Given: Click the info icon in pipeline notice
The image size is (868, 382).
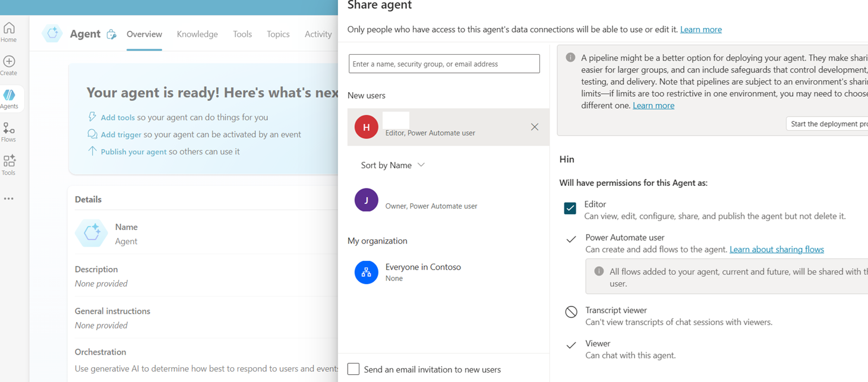Looking at the screenshot, I should (x=570, y=58).
